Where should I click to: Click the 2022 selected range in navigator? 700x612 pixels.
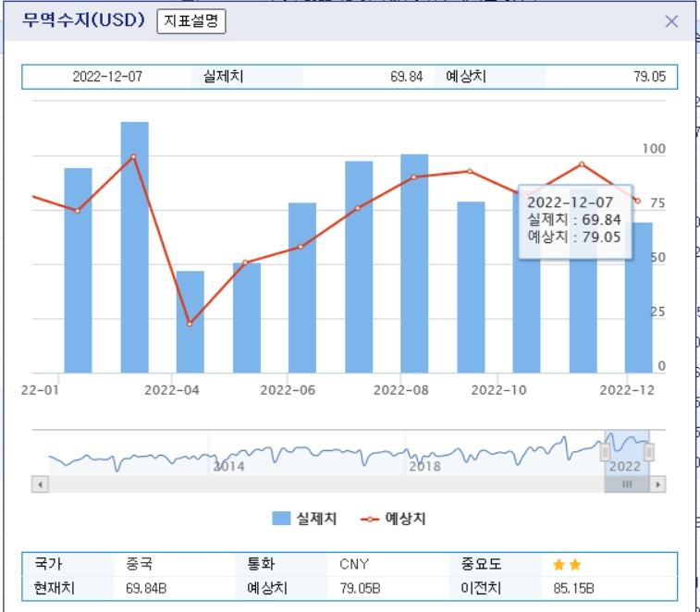pyautogui.click(x=627, y=453)
